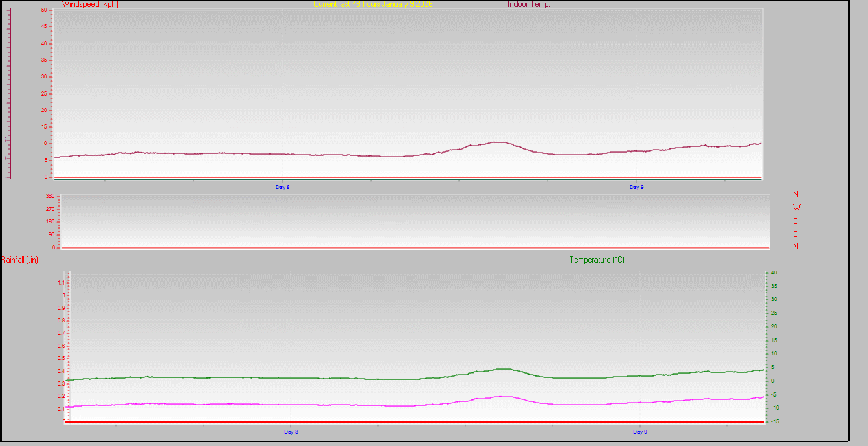Click the Rainfall (.in) label
Viewport: 868px width, 446px height.
(x=20, y=260)
